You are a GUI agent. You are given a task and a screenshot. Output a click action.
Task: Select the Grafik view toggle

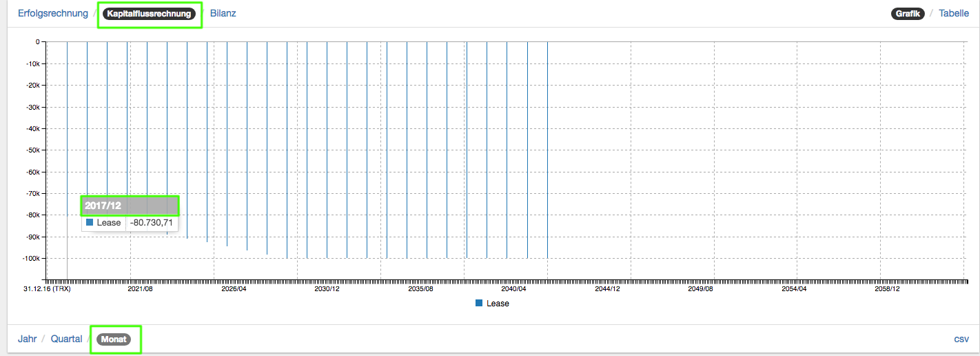pyautogui.click(x=907, y=13)
